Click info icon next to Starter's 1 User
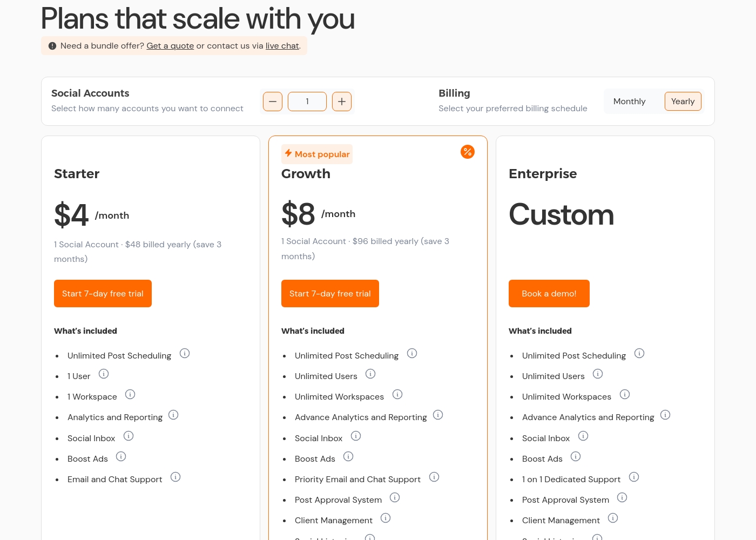Image resolution: width=756 pixels, height=540 pixels. [x=104, y=374]
